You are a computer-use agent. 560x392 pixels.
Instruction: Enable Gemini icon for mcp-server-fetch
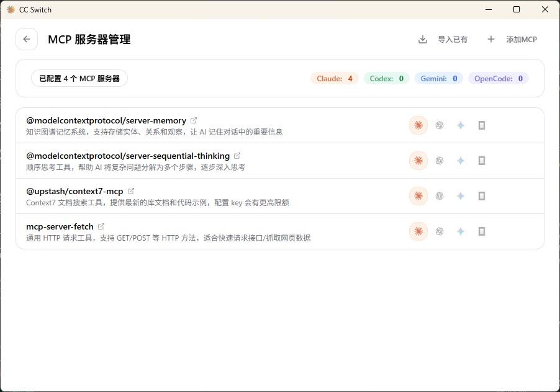pos(461,231)
